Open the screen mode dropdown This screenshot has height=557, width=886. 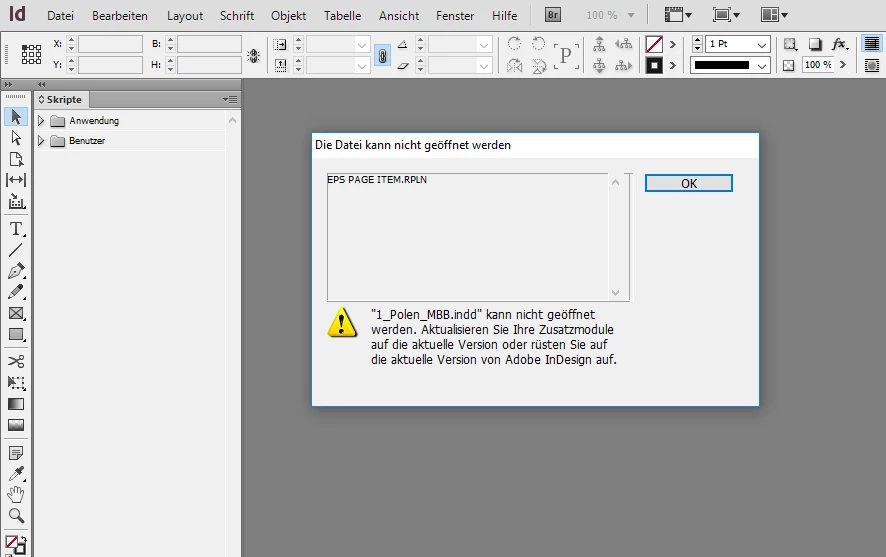click(726, 15)
